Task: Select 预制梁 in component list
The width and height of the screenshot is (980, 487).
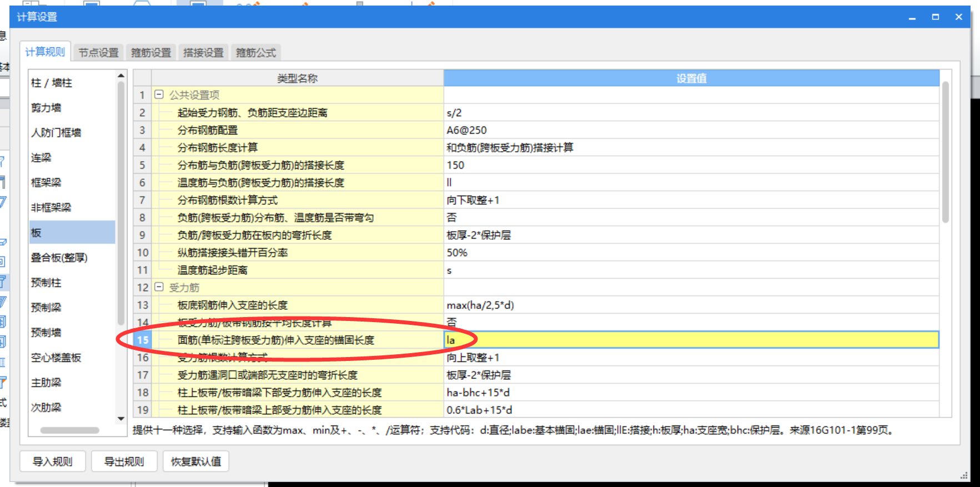Action: [72, 308]
